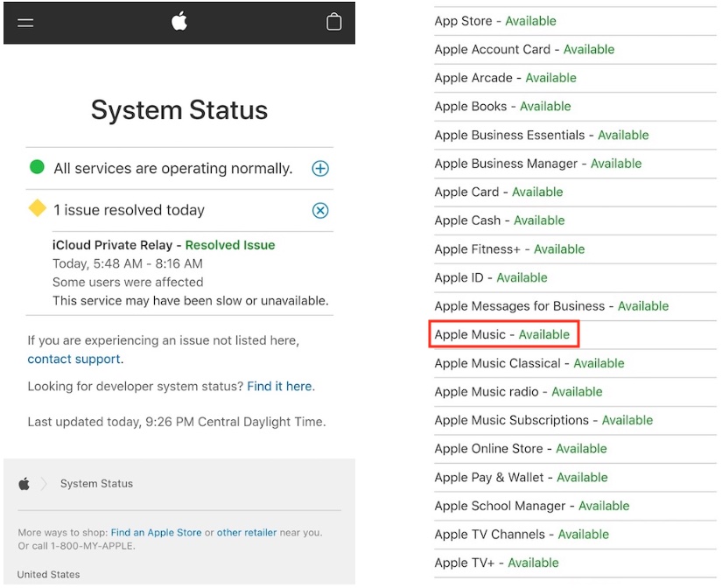Select System Status in the breadcrumb
This screenshot has height=588, width=722.
96,484
